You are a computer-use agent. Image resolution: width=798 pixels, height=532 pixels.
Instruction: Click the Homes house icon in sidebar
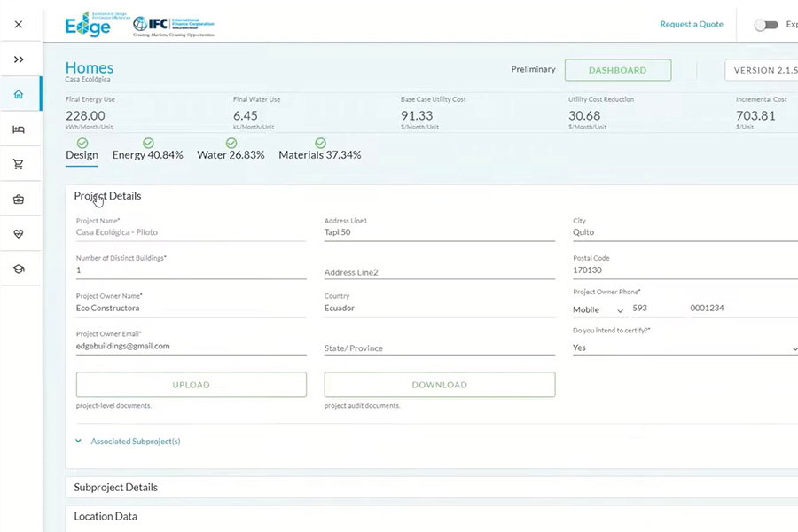(x=19, y=94)
